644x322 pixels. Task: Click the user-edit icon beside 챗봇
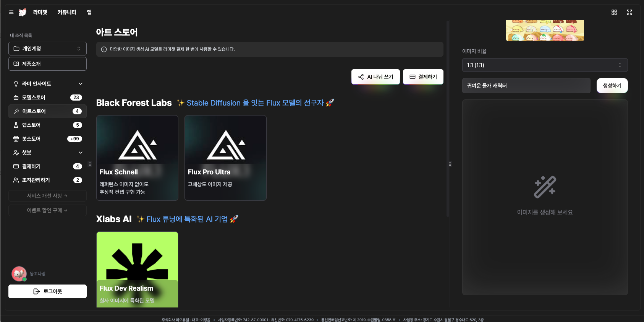click(16, 153)
